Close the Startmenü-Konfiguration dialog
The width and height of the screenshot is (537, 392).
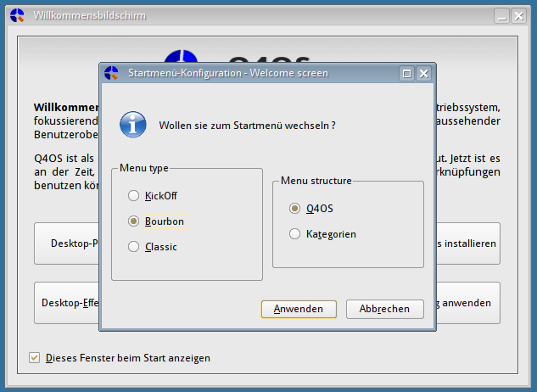[x=424, y=74]
